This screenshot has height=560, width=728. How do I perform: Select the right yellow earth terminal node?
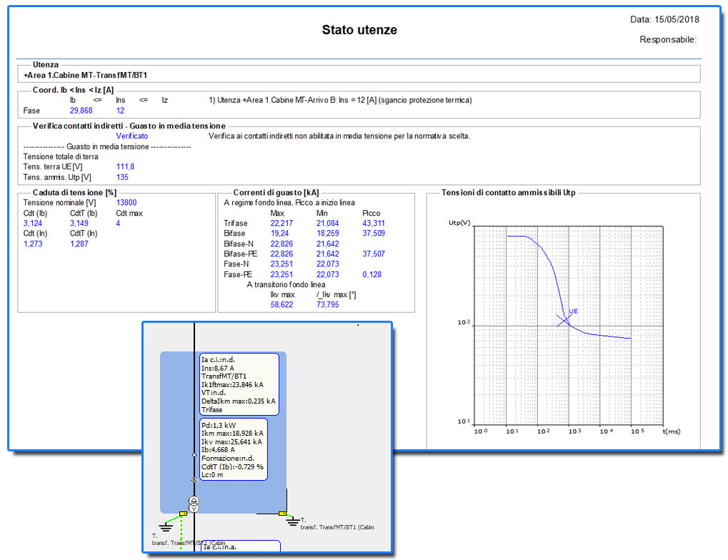pos(283,513)
